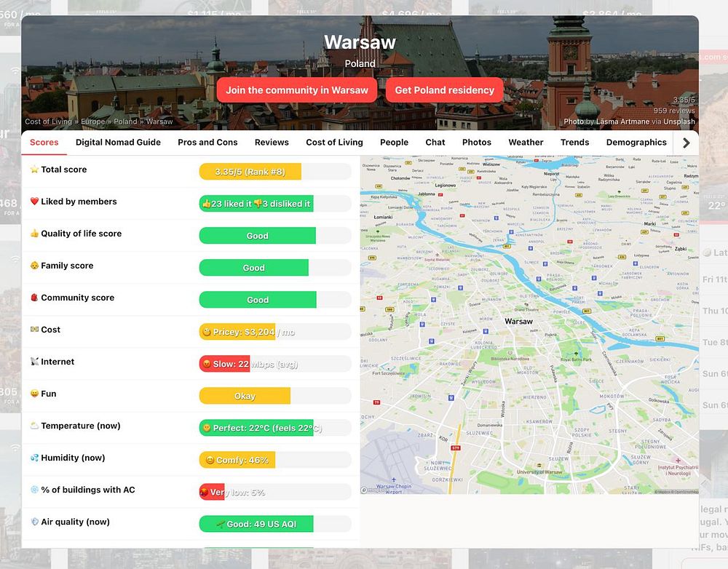Screen dimensions: 728x569
Task: Click the star icon beside Total score
Action: [34, 170]
